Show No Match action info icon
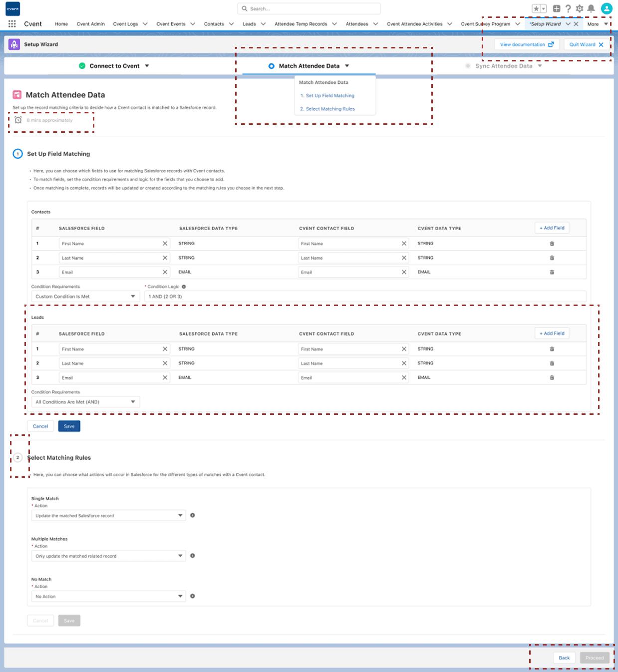 point(193,596)
